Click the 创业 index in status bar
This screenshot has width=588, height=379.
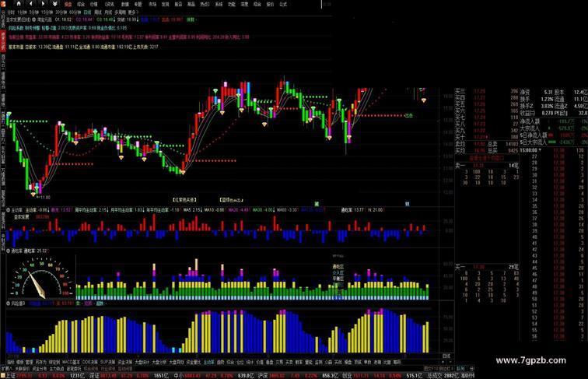coord(347,376)
